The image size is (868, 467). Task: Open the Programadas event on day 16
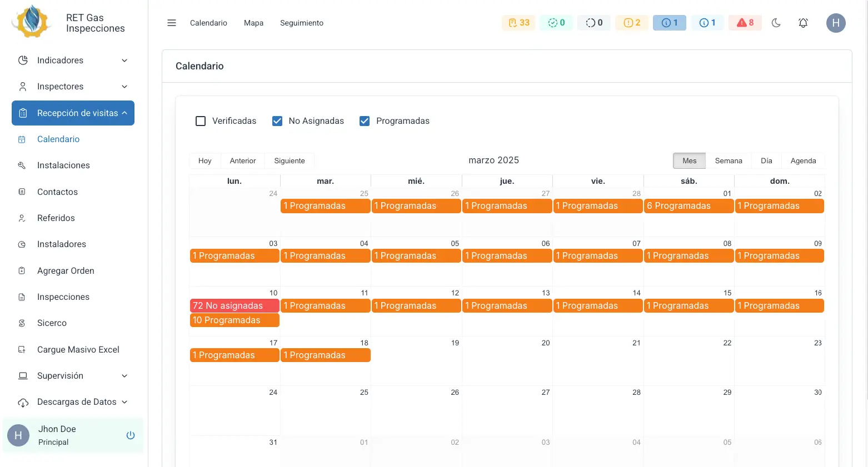(x=780, y=306)
